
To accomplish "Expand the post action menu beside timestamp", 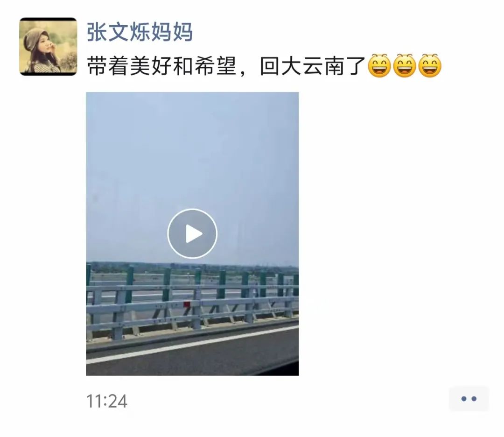I will click(469, 399).
